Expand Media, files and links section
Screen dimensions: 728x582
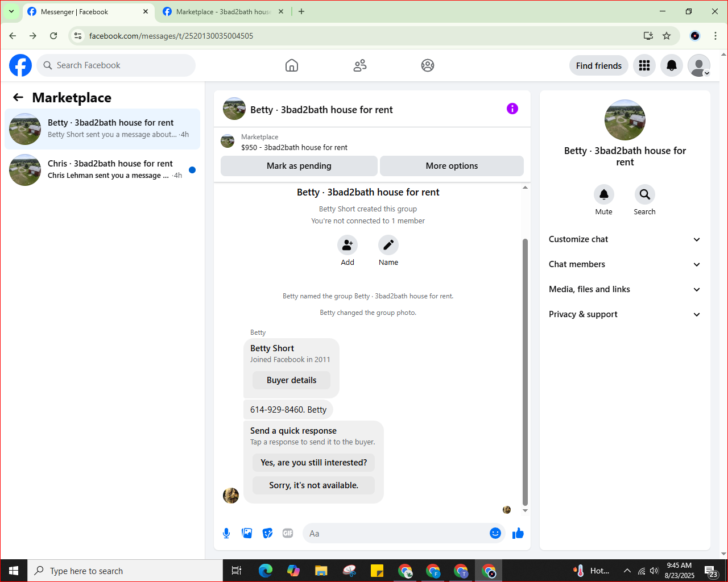pyautogui.click(x=624, y=289)
